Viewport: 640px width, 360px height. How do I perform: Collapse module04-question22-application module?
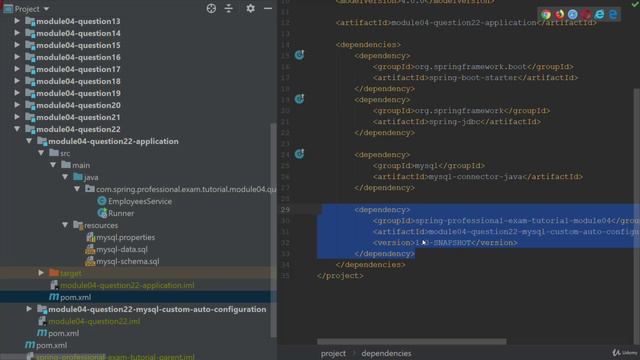29,141
